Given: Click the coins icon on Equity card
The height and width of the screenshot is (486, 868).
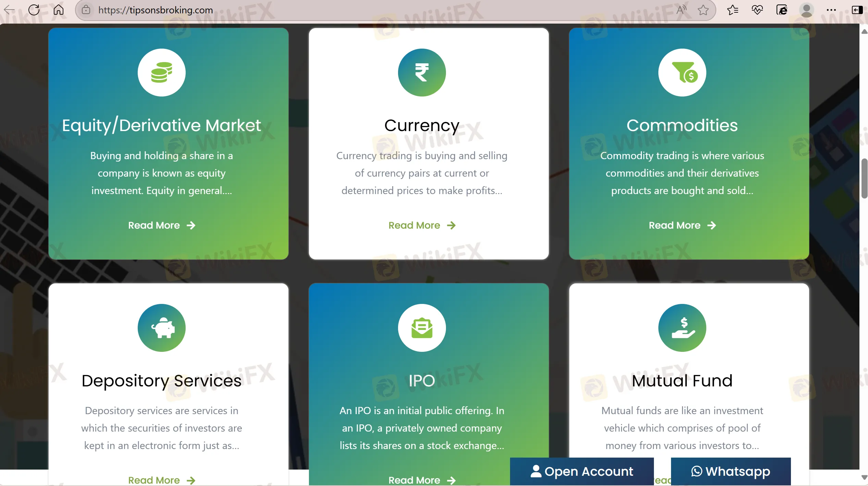Looking at the screenshot, I should coord(161,73).
